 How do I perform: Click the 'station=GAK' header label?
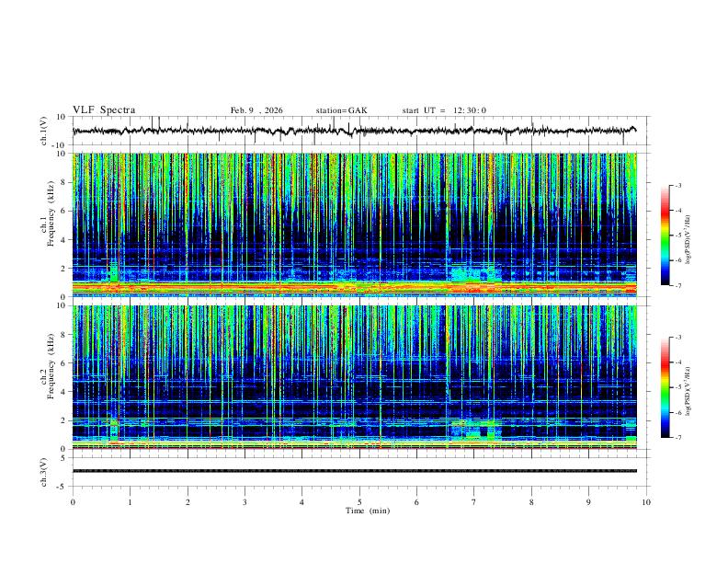tap(341, 110)
